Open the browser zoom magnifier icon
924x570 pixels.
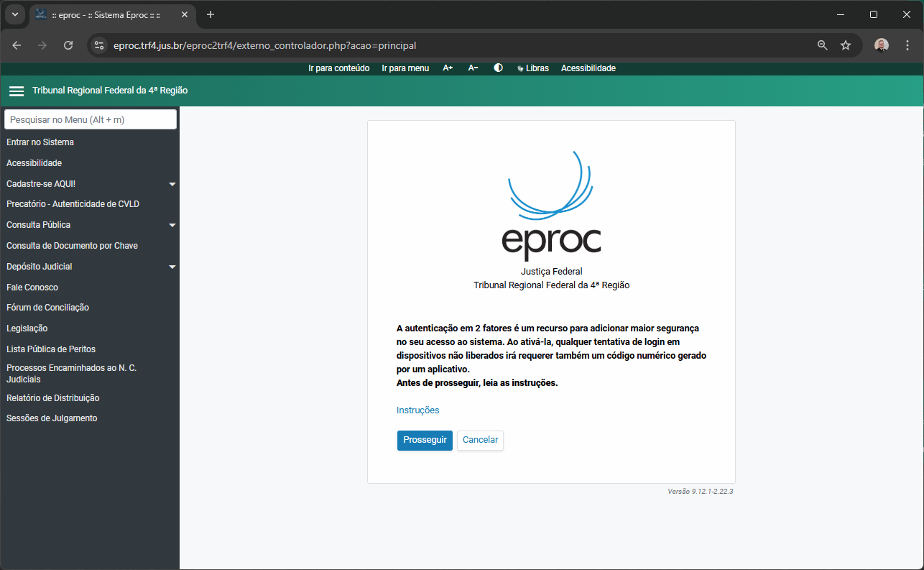823,45
